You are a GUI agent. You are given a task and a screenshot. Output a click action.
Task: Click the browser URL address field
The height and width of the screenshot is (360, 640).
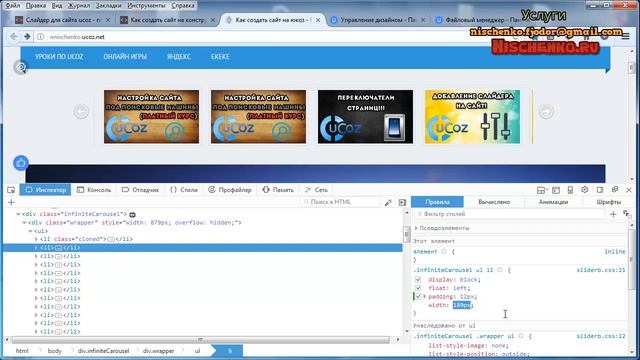[261, 37]
